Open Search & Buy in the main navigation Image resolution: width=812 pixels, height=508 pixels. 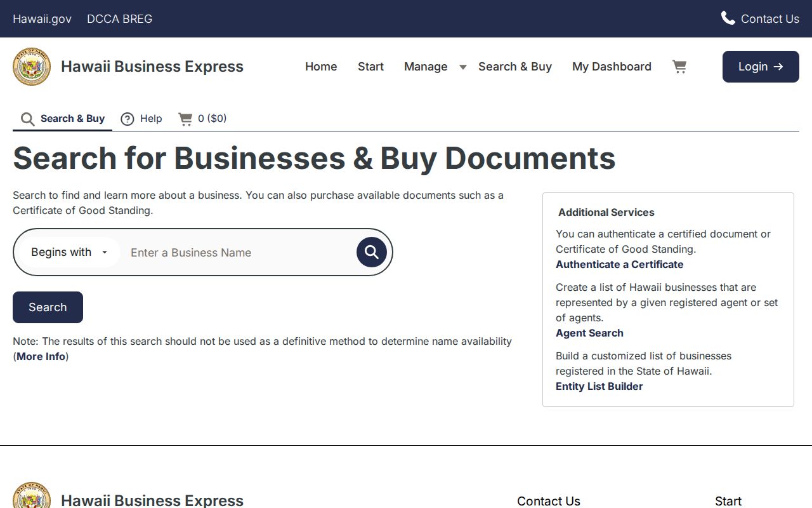pos(515,67)
